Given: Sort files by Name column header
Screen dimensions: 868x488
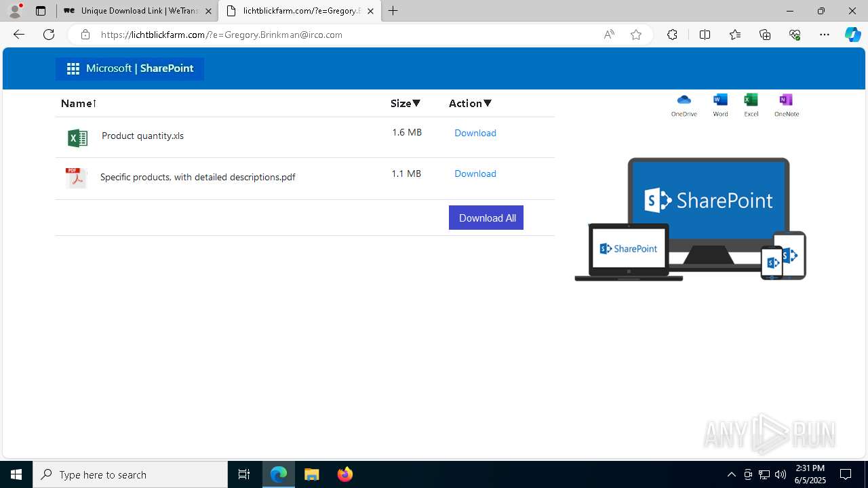Looking at the screenshot, I should 79,103.
